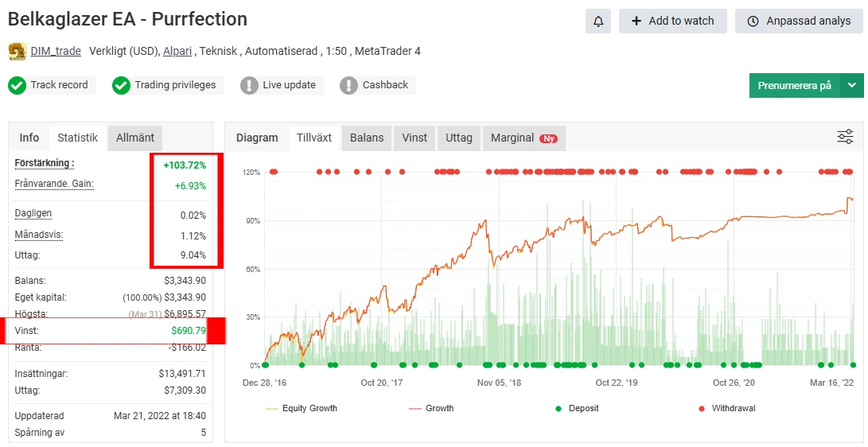The image size is (868, 447).
Task: Click the Live update warning icon
Action: coord(250,85)
